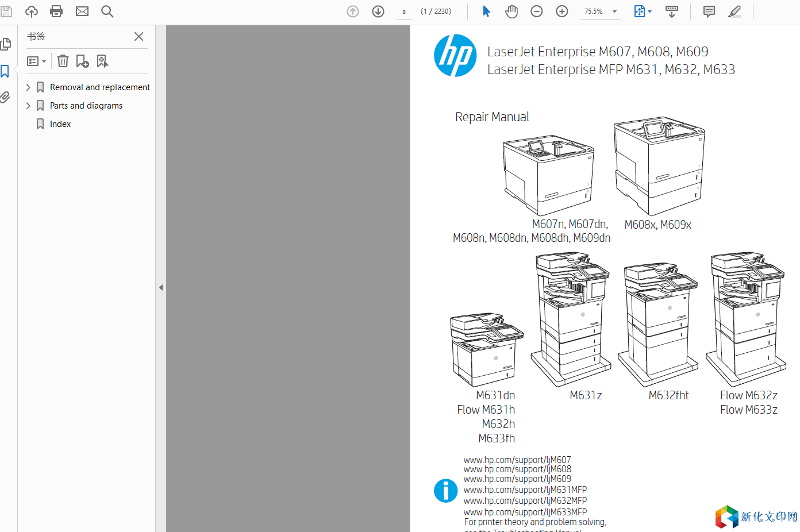
Task: Add a comment with the sticky note tool
Action: [709, 11]
